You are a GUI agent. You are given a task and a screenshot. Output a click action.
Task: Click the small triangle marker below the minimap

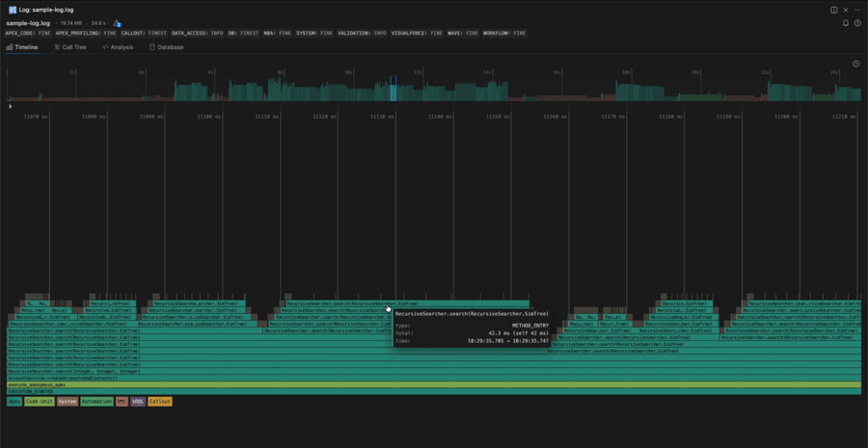click(10, 106)
